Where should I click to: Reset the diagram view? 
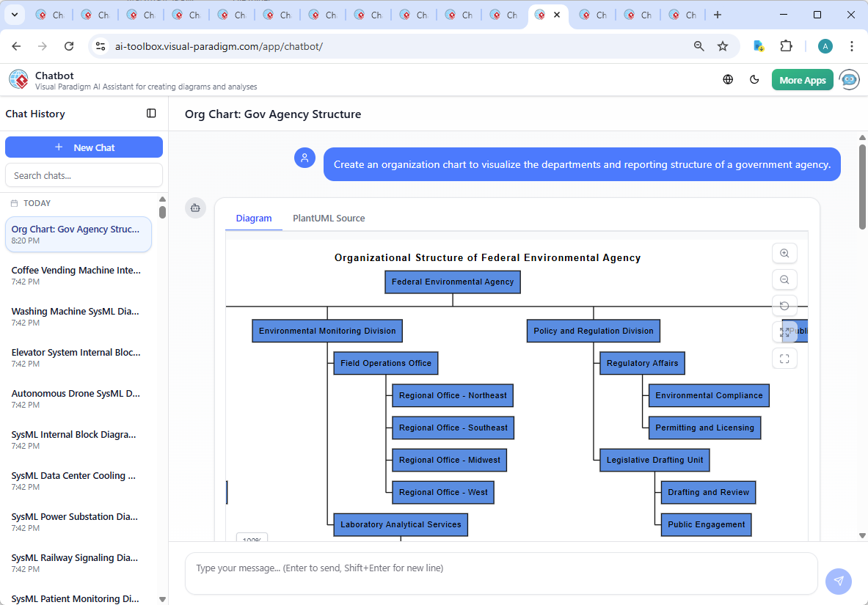784,306
